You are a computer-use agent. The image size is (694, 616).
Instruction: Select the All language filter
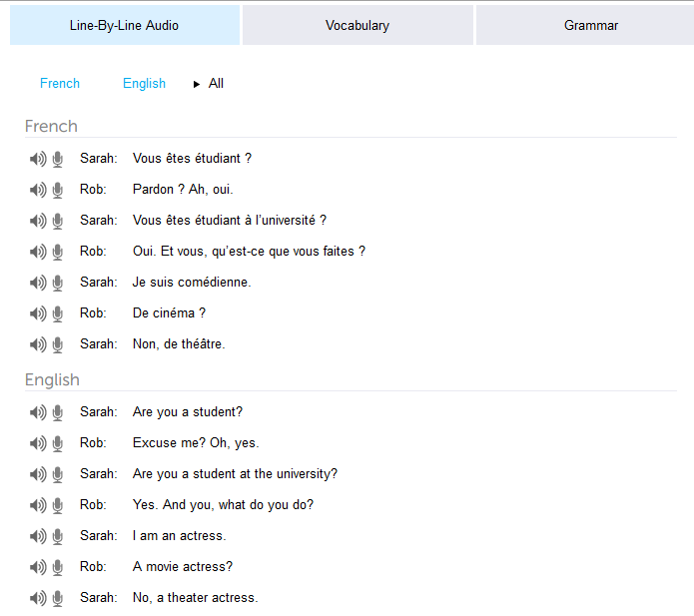click(x=216, y=84)
